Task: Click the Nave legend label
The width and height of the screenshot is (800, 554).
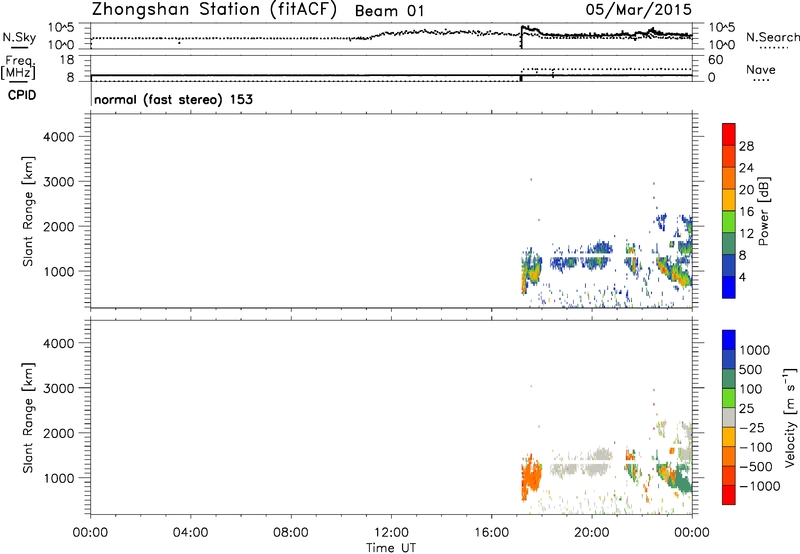Action: click(761, 69)
